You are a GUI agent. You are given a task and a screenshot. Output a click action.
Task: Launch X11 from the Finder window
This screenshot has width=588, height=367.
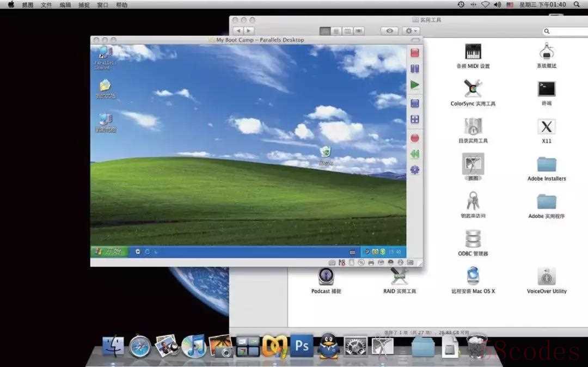[x=547, y=131]
